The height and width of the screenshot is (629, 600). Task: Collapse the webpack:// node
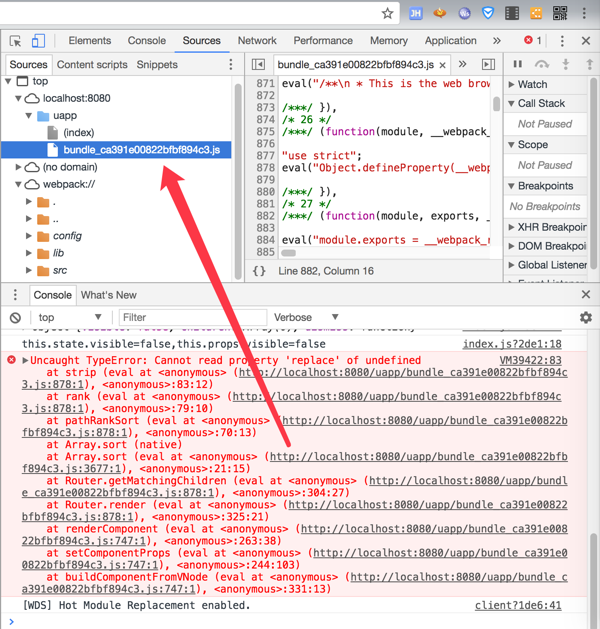[x=18, y=184]
